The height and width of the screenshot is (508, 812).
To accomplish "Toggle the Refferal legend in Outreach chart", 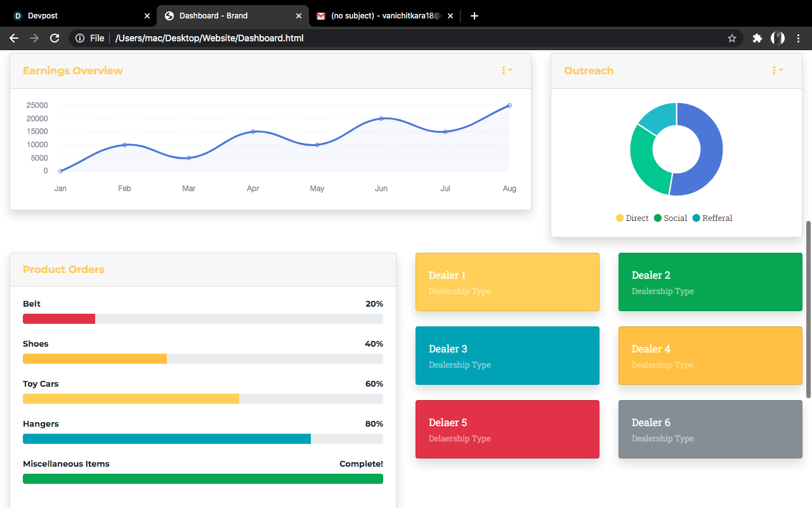I will [x=712, y=218].
